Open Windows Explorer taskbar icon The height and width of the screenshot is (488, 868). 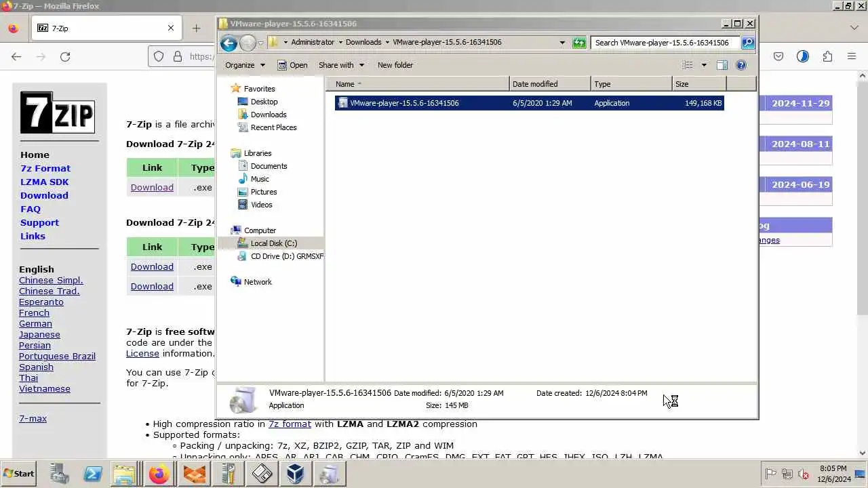125,474
